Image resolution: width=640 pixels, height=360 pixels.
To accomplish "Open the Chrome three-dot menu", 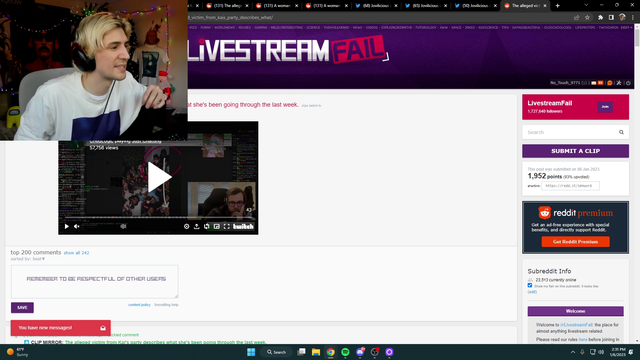I will 633,18.
